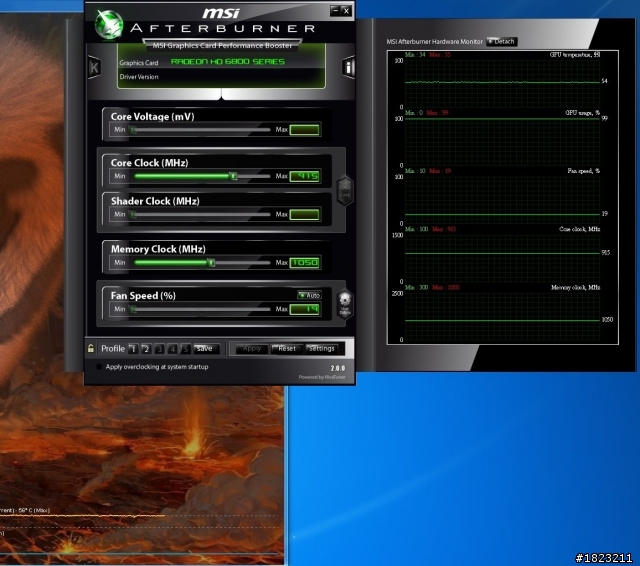
Task: Click the Core Voltage slider handle
Action: click(133, 130)
